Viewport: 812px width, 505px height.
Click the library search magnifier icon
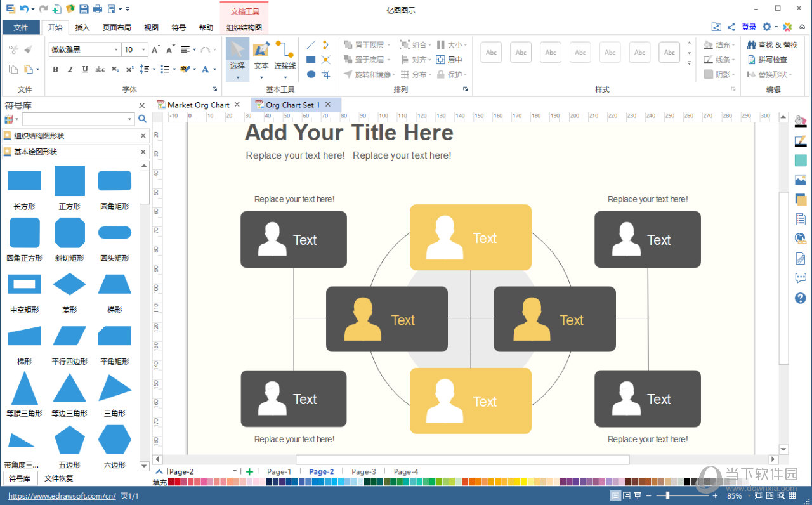coord(142,119)
